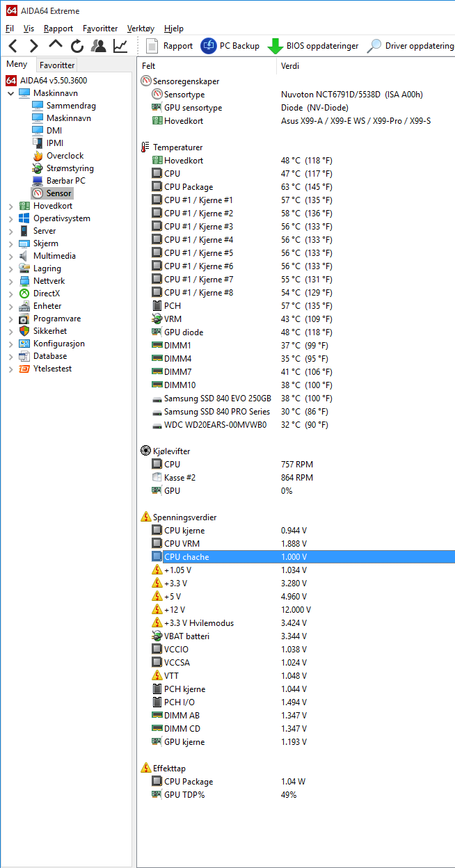Open the Verktøy menu
This screenshot has height=868, width=455.
tap(141, 29)
